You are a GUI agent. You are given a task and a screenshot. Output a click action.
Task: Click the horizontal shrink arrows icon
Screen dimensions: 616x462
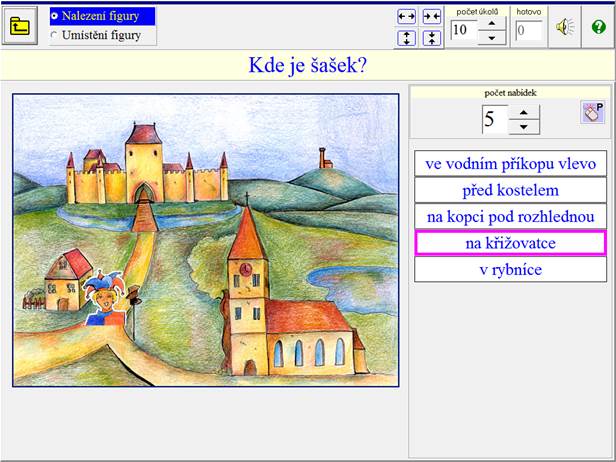point(431,17)
